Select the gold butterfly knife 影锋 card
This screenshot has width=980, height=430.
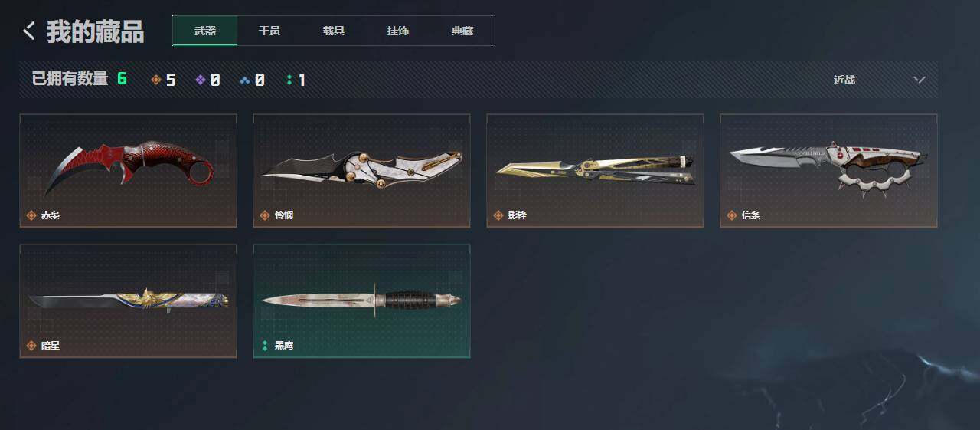tap(595, 171)
